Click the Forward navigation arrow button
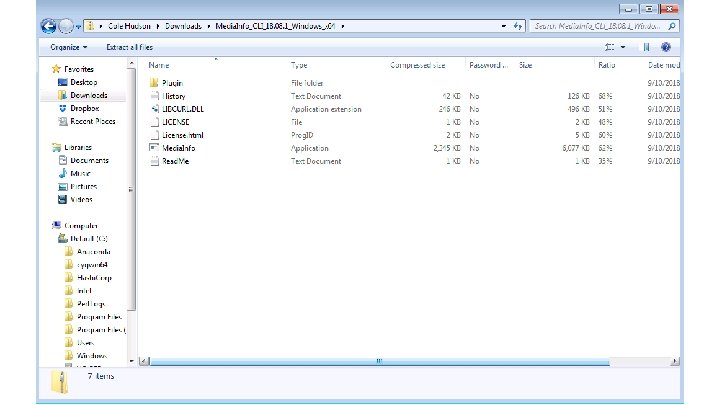The image size is (720, 405). click(x=66, y=26)
